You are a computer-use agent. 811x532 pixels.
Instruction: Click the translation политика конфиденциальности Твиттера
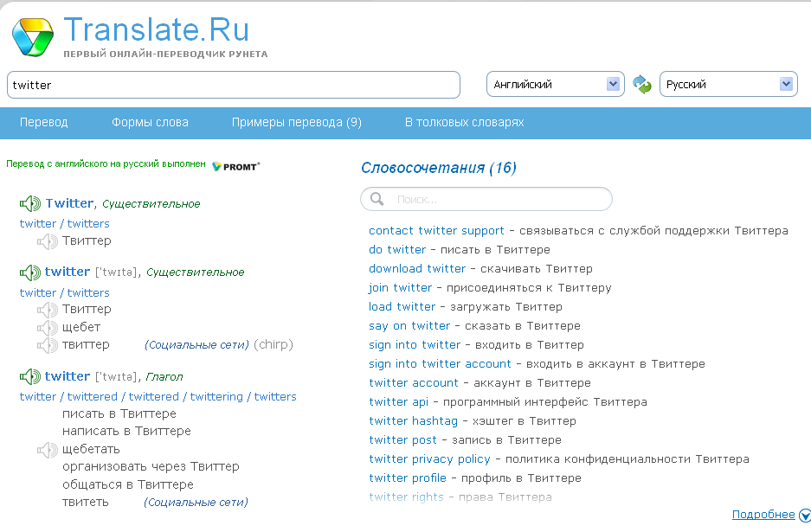628,459
